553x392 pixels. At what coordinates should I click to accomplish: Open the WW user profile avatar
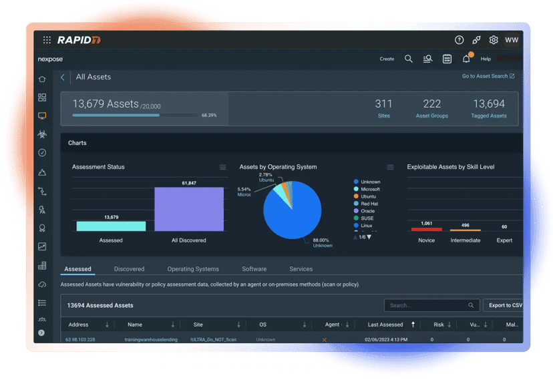(x=512, y=40)
